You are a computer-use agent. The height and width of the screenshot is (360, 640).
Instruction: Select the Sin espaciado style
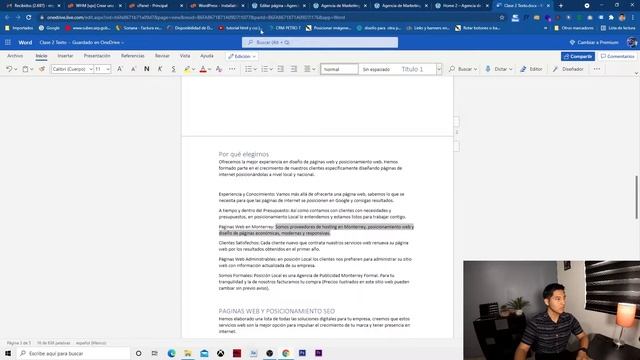pos(376,69)
